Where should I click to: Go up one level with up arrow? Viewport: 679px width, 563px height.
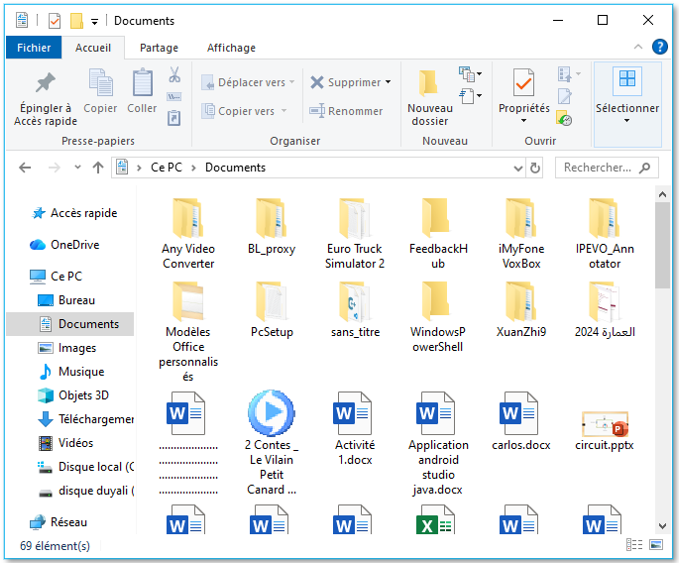tap(98, 168)
